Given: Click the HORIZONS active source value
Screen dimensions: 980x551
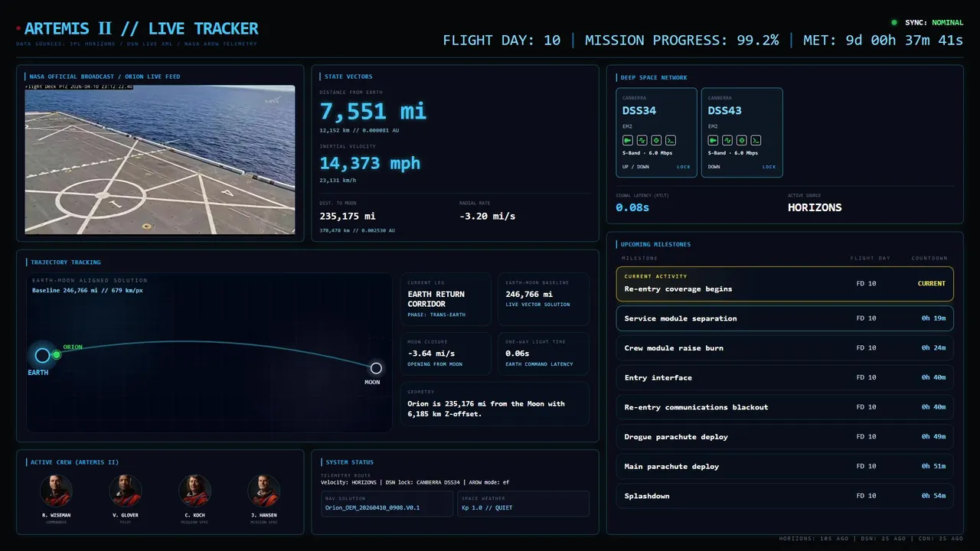Looking at the screenshot, I should point(815,207).
